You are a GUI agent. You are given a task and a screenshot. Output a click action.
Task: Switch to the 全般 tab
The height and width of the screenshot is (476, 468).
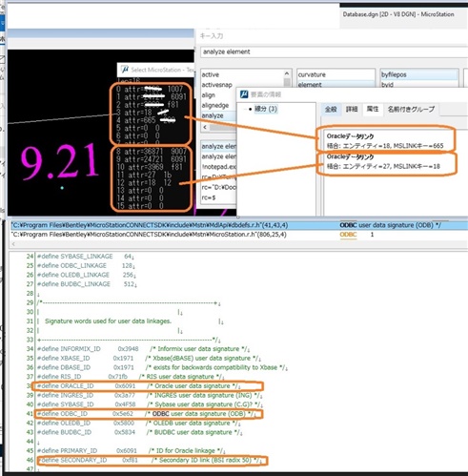pyautogui.click(x=331, y=110)
